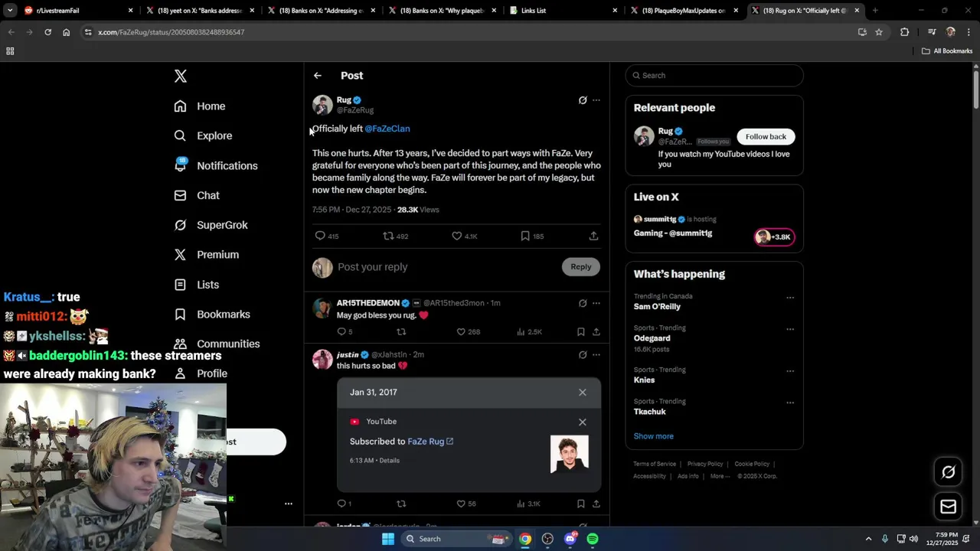Open Explore in X sidebar
Screen dimensions: 980x551
(x=203, y=135)
